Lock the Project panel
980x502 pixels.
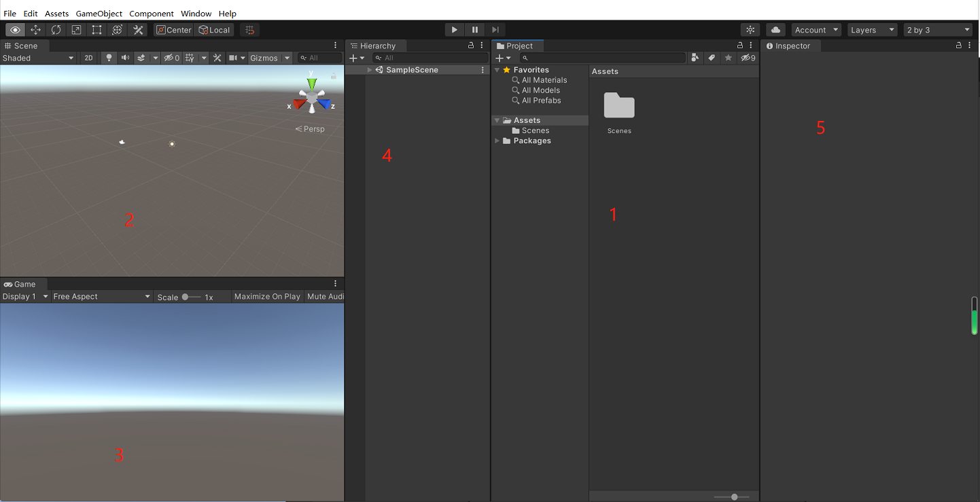(x=741, y=46)
